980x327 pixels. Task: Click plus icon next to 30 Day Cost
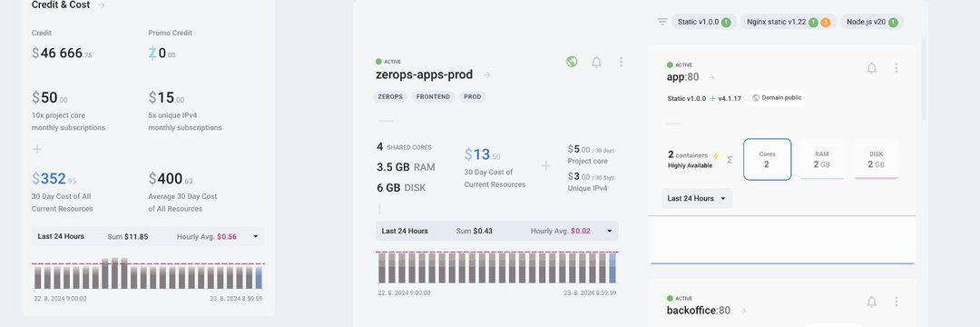point(545,165)
